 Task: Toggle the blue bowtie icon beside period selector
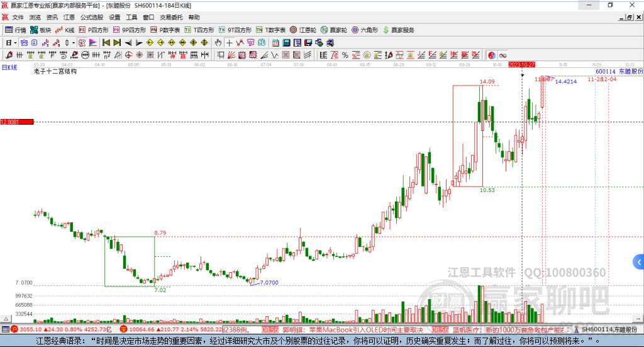(24, 43)
